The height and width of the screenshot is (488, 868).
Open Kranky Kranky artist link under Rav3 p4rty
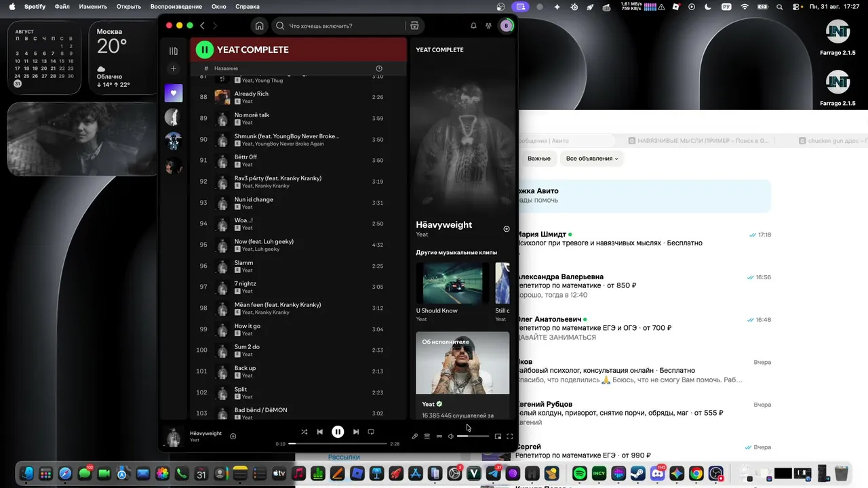(272, 186)
